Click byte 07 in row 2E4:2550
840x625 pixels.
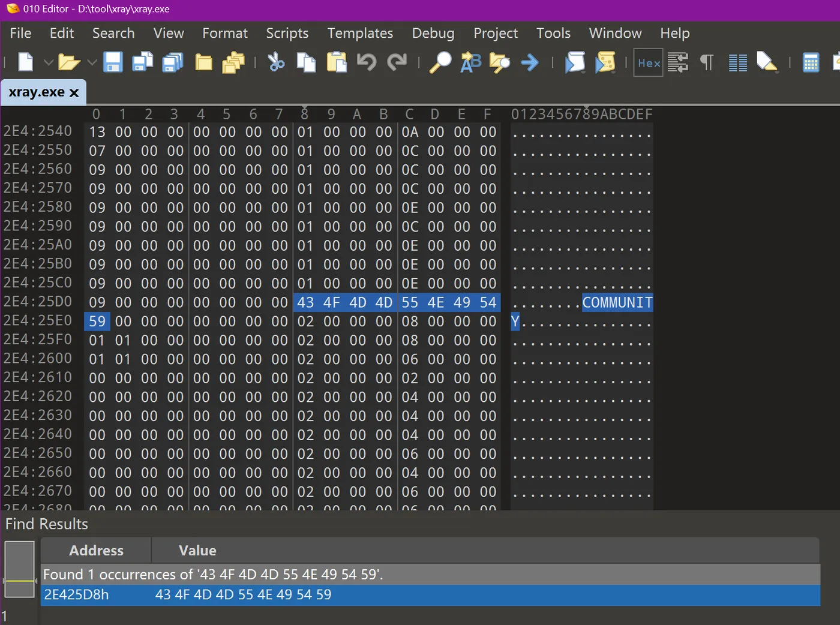point(97,151)
